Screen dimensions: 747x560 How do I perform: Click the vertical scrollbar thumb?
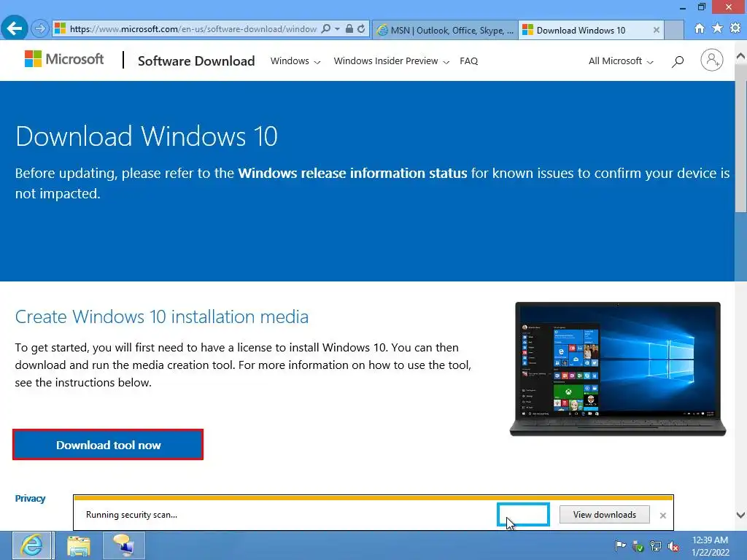741,138
